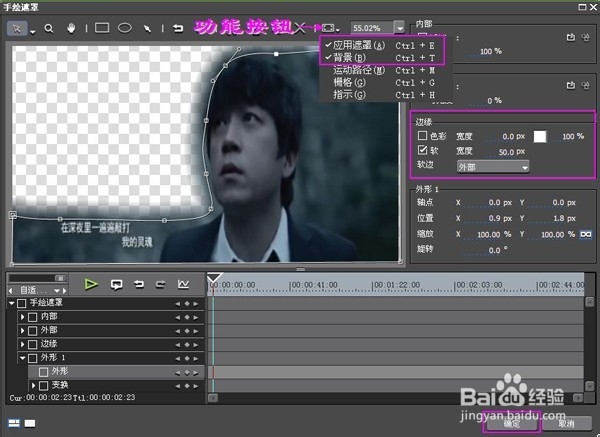Screen dimensions: 600x437
Task: Select the ellipse mask drawing tool
Action: pyautogui.click(x=125, y=28)
